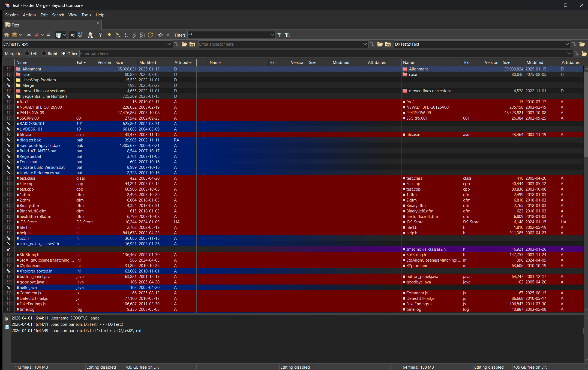Click the Rules checkmark icon
588x370 pixels.
click(80, 35)
